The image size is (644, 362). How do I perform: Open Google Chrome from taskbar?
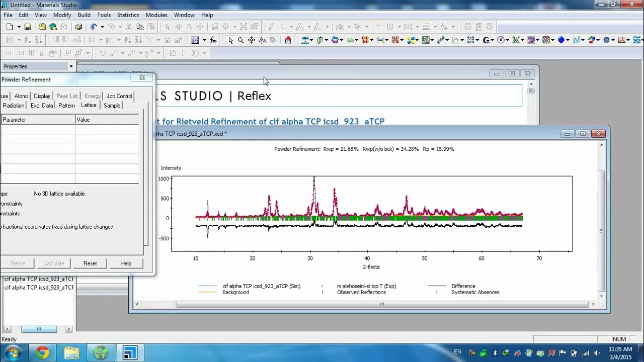[x=42, y=353]
